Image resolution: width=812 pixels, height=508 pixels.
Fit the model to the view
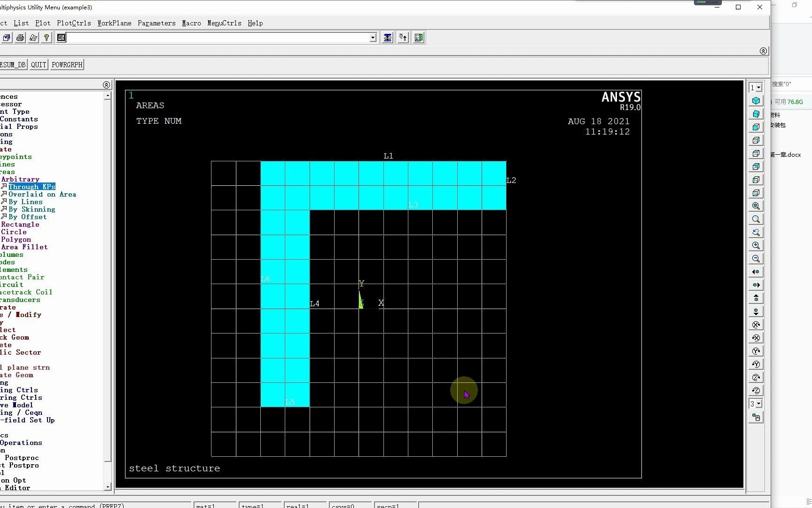point(756,206)
